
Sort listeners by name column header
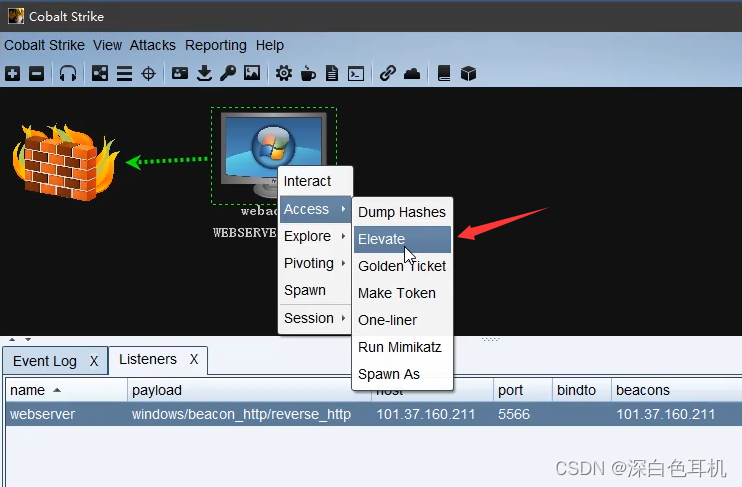(66, 390)
